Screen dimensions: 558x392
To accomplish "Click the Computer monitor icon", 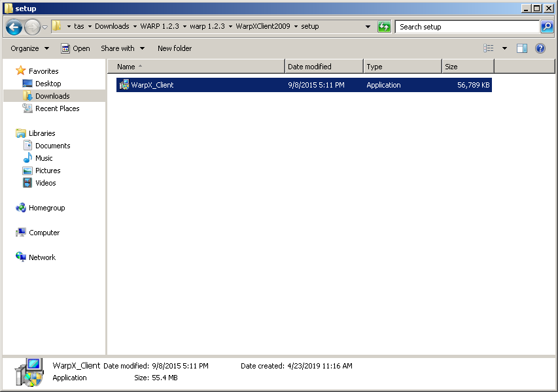I will click(x=21, y=233).
